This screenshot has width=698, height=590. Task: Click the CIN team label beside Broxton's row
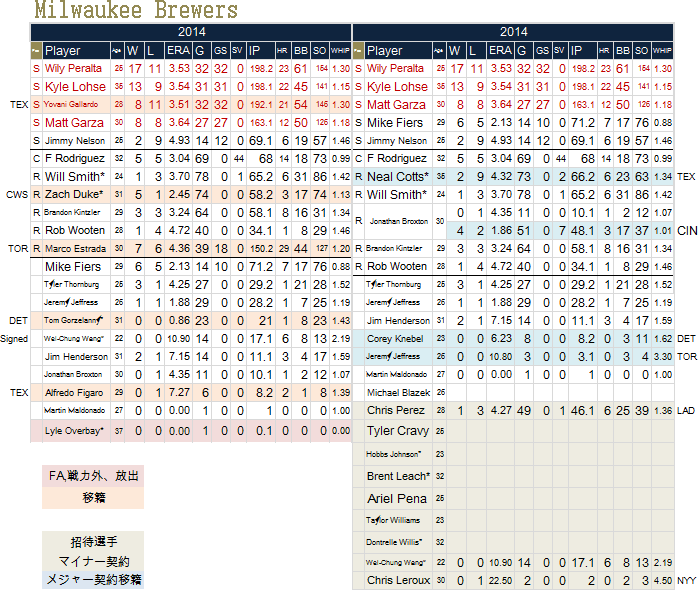[x=687, y=231]
